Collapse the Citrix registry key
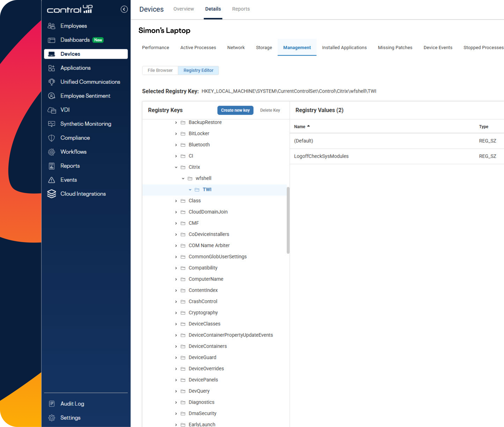504x427 pixels. coord(176,167)
